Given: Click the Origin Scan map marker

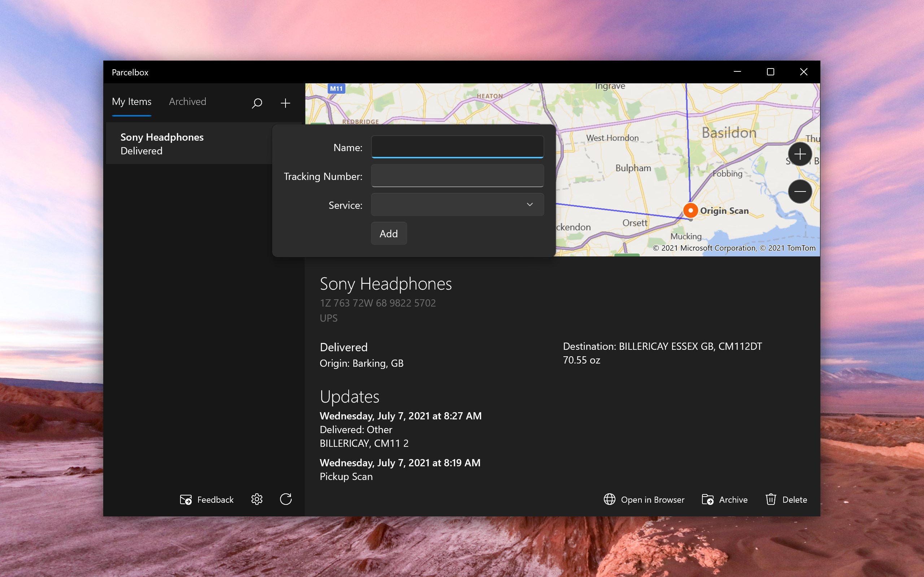Looking at the screenshot, I should pyautogui.click(x=690, y=210).
